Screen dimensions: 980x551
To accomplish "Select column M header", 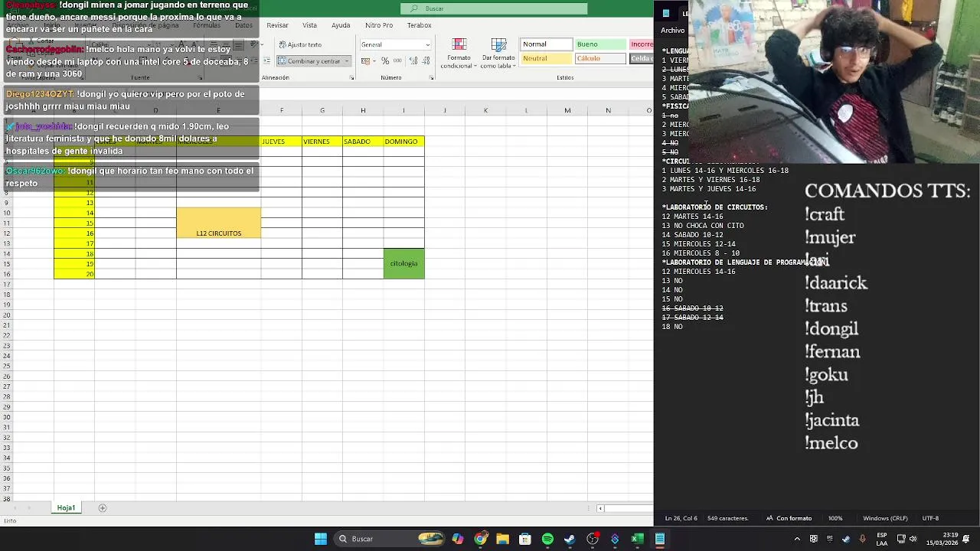I will [x=567, y=110].
